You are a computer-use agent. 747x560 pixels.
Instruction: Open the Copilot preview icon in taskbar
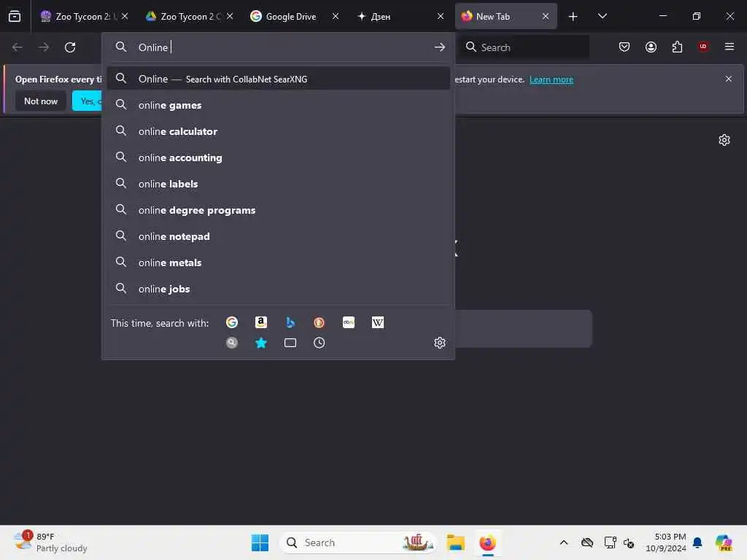[724, 542]
